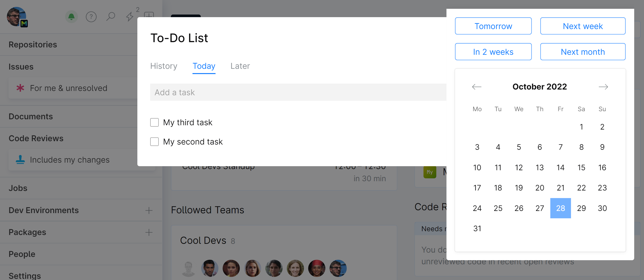Go to next month in calendar
The height and width of the screenshot is (280, 644).
click(603, 87)
